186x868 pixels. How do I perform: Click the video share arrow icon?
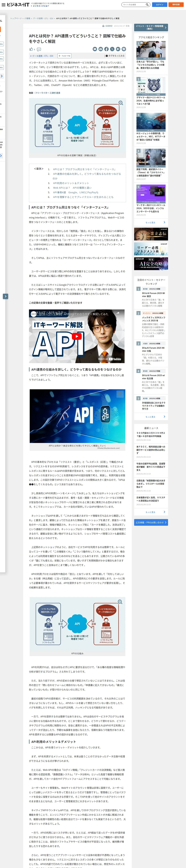118,313
